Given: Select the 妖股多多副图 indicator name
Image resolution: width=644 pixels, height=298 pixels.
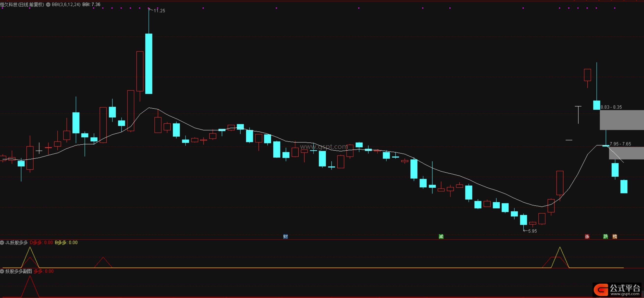Looking at the screenshot, I should 18,271.
